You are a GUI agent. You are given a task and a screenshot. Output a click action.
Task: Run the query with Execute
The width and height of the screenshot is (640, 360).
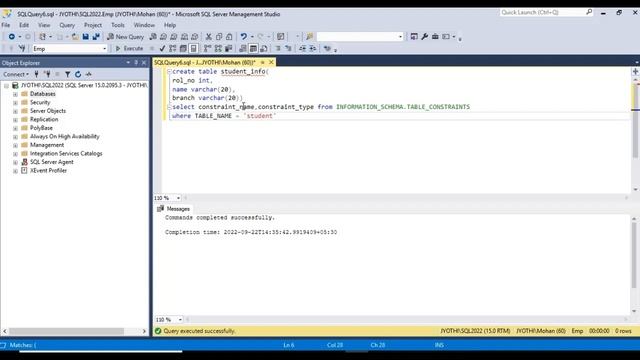129,49
